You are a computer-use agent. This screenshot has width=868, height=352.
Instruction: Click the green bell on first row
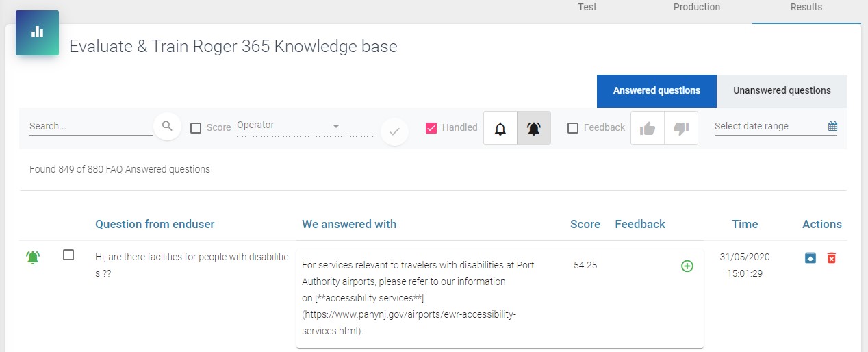point(33,257)
